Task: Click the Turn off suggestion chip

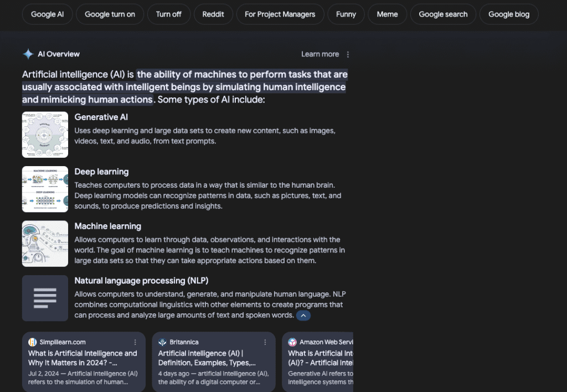Action: (x=168, y=14)
